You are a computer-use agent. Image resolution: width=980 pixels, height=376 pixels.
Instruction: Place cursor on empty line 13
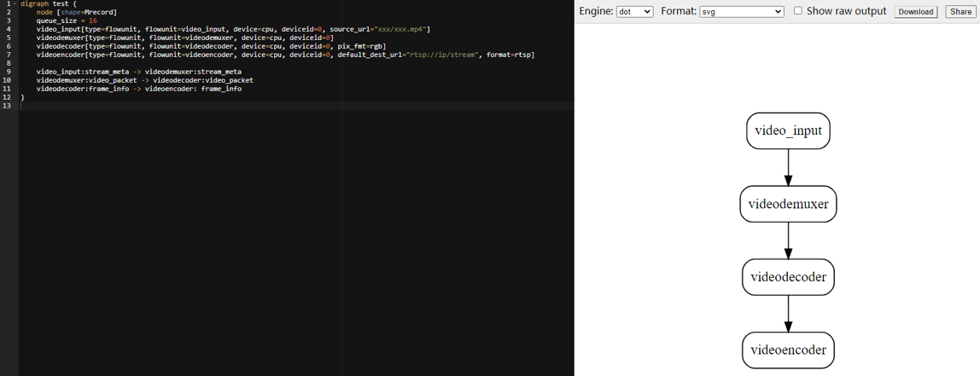click(296, 107)
